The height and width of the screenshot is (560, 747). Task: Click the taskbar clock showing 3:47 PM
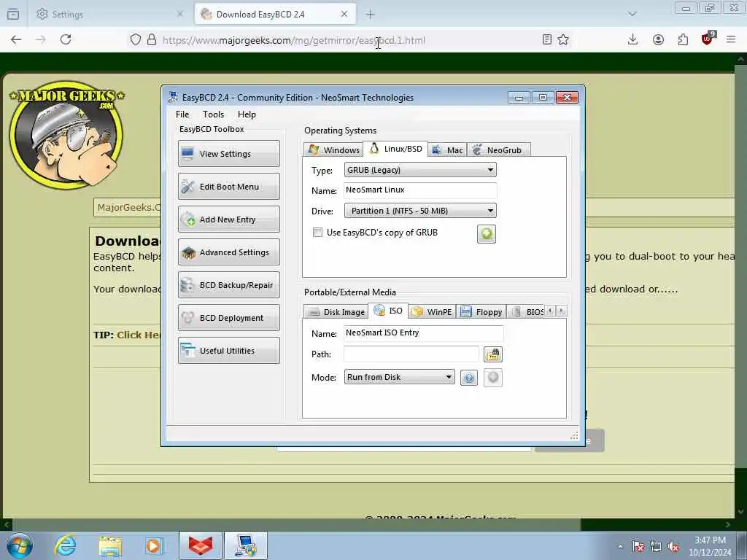[710, 546]
